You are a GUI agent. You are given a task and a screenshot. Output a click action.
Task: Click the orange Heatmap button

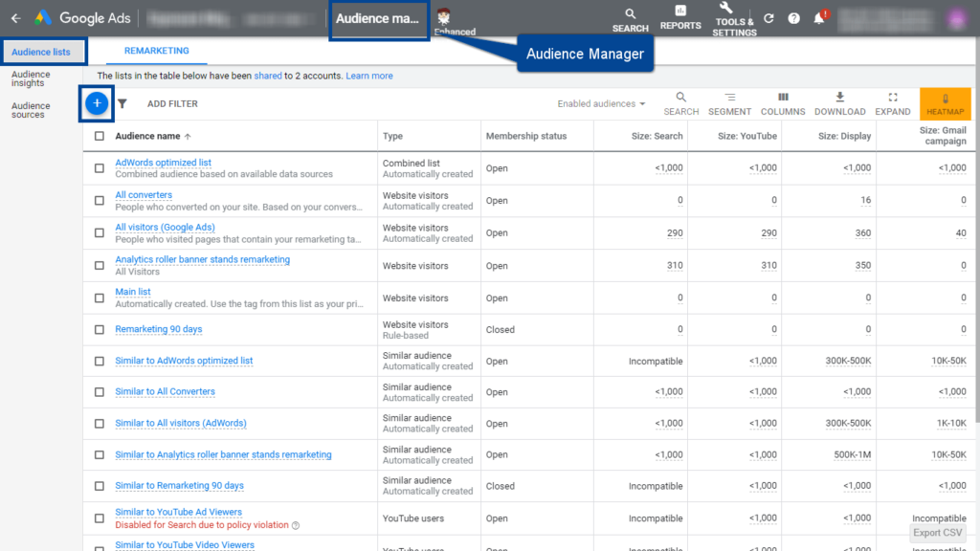(945, 104)
